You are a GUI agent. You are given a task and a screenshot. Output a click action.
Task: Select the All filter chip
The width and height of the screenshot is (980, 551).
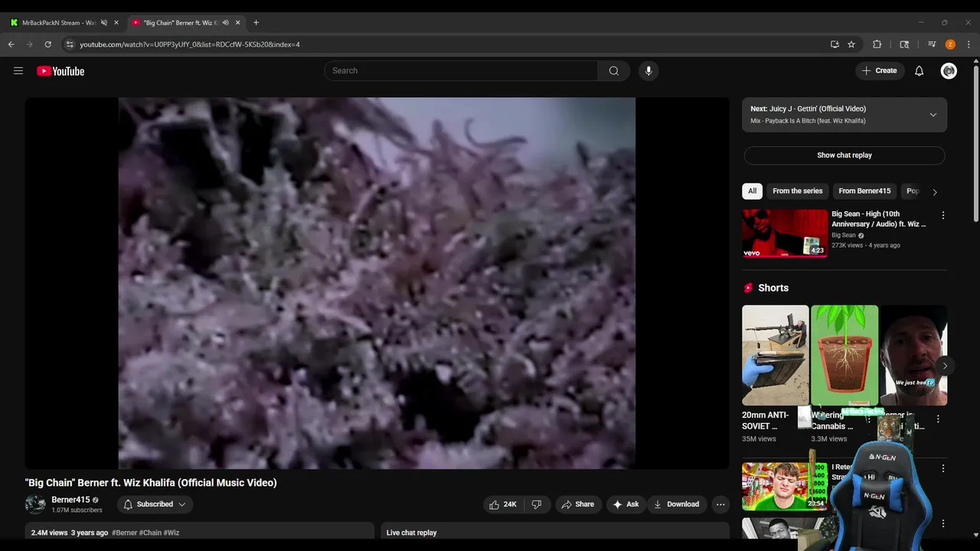[x=752, y=191]
